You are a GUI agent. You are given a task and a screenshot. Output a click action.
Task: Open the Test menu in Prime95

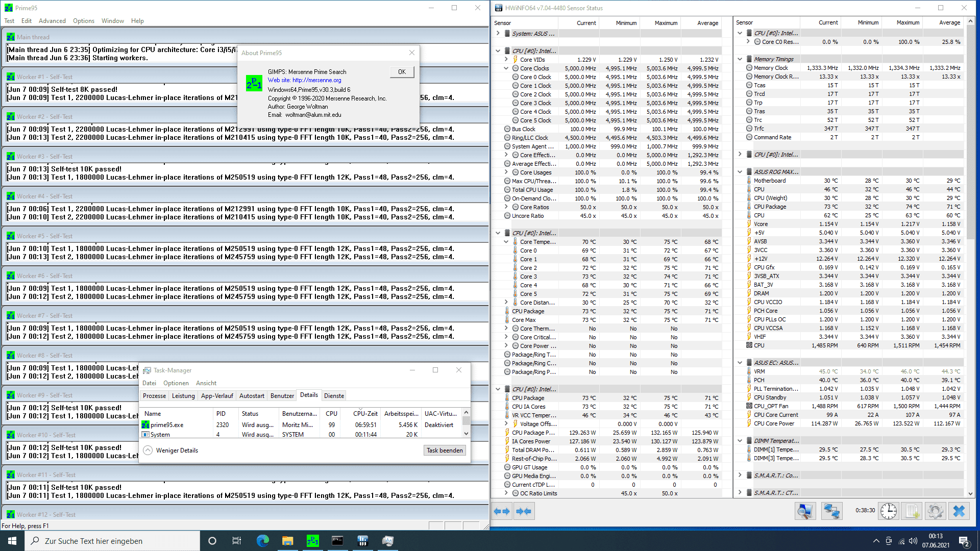coord(9,21)
